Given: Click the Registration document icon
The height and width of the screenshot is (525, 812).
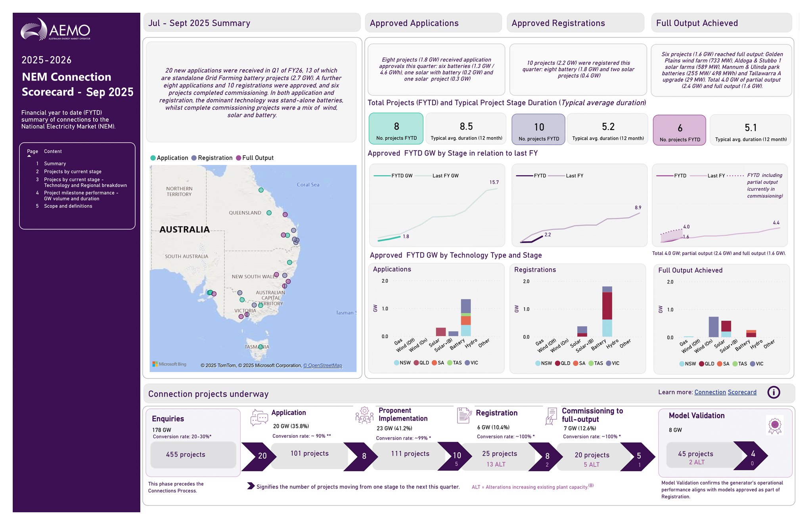Looking at the screenshot, I should point(464,415).
